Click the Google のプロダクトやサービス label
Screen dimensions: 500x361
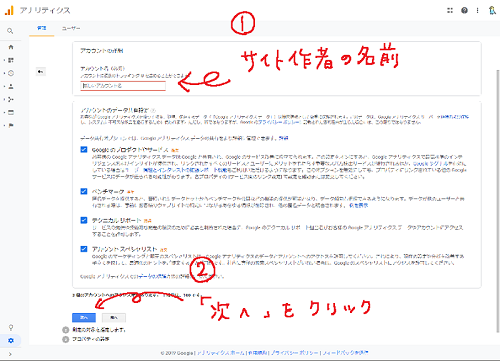[130, 149]
